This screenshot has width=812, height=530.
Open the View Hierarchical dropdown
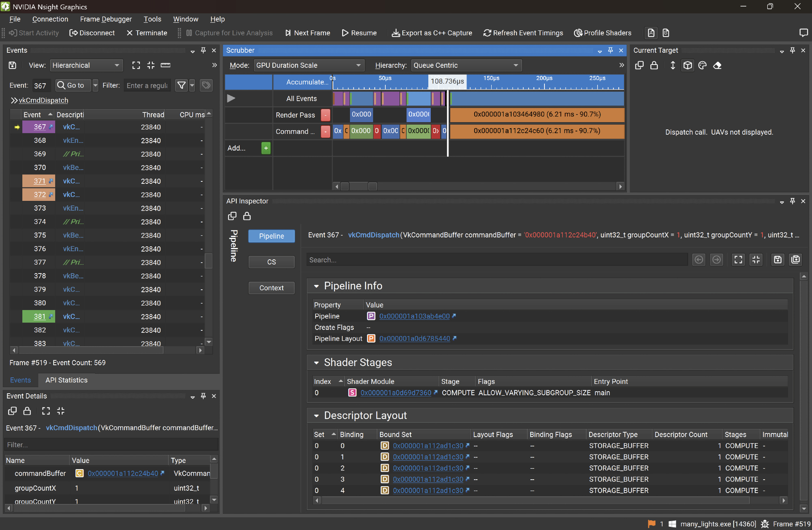point(86,65)
